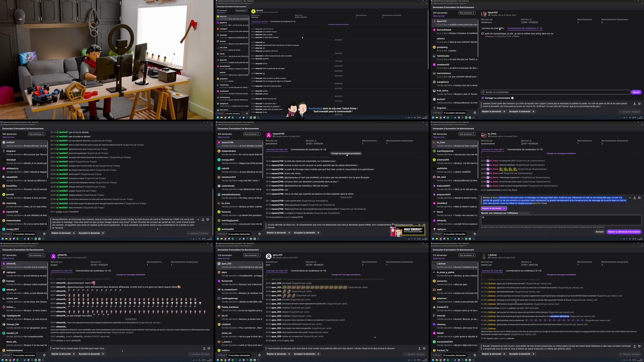
Task: Click the share upload icon in l_Sulivan window
Action: tap(635, 346)
